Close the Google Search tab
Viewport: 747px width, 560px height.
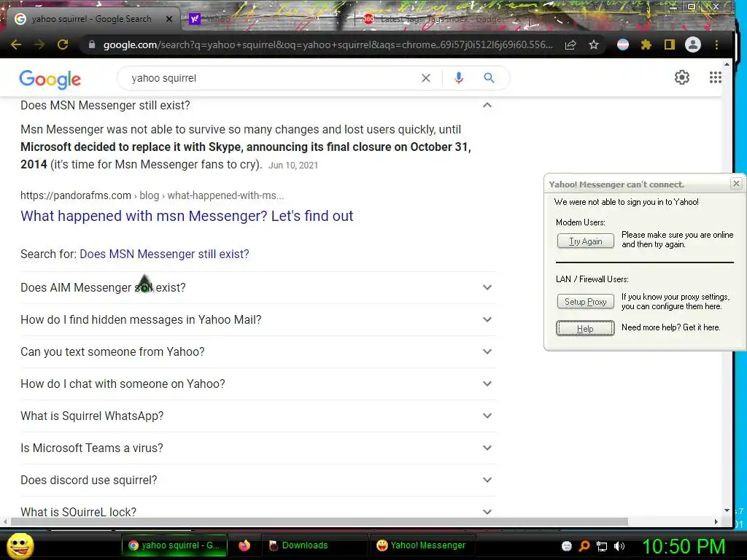pyautogui.click(x=169, y=19)
